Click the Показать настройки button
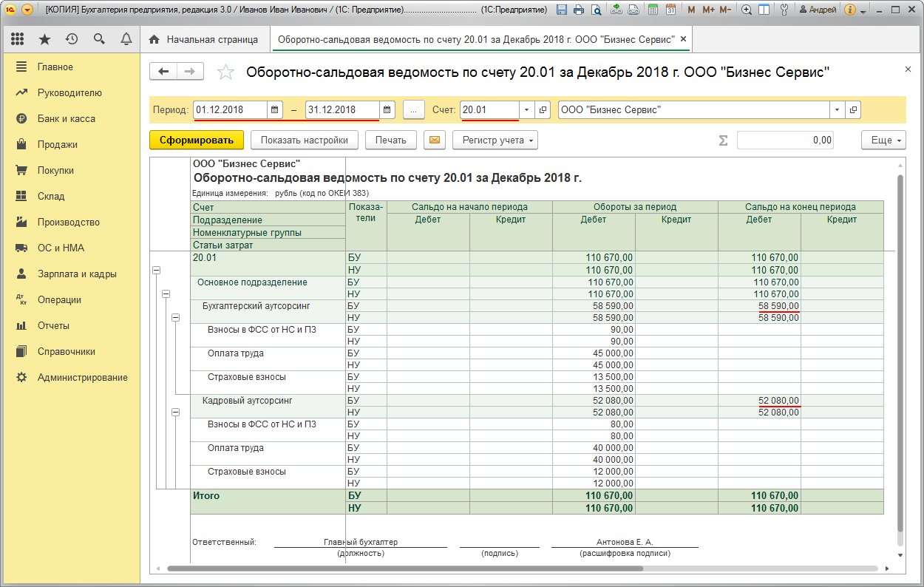 coord(304,140)
